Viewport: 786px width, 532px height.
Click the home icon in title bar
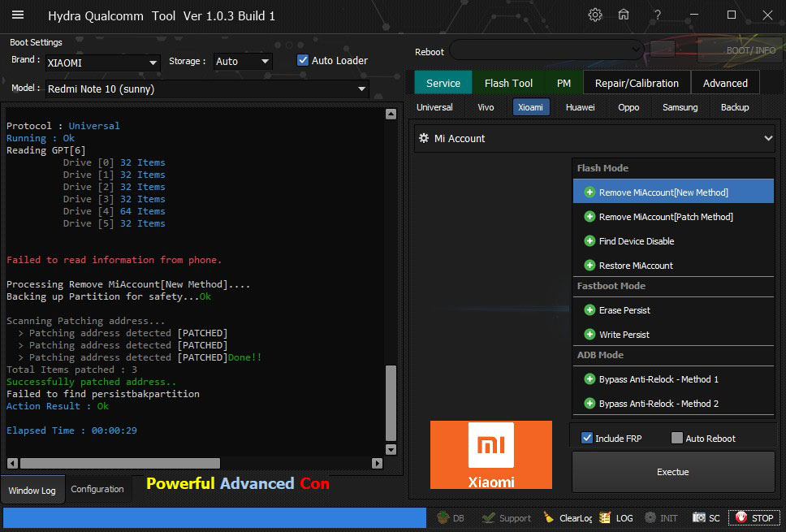click(624, 15)
